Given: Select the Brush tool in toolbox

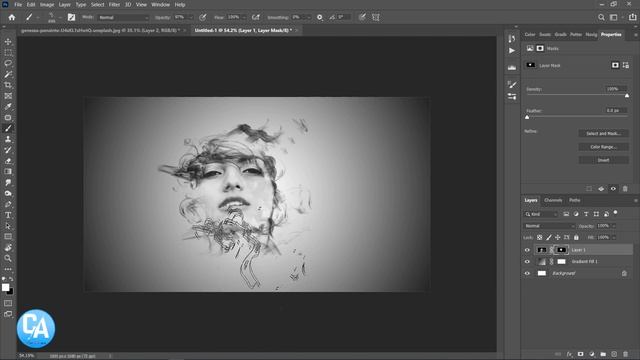Looking at the screenshot, I should (x=8, y=128).
